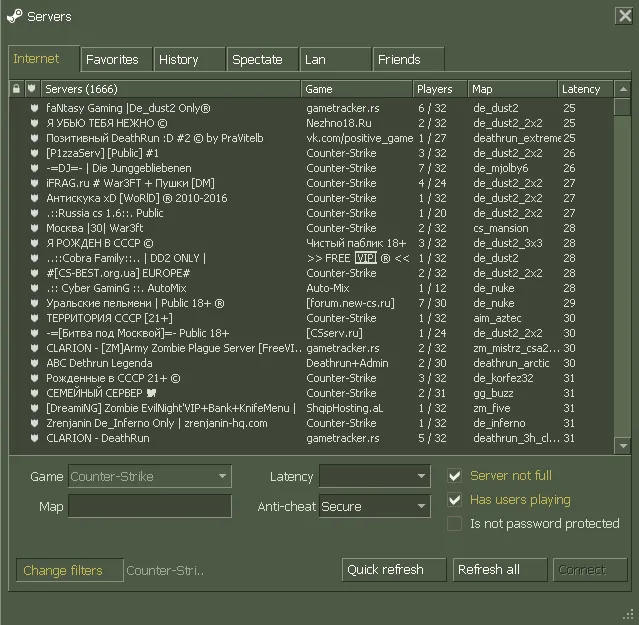Click game cell ShqipHosting.aL
This screenshot has width=639, height=625.
[344, 408]
